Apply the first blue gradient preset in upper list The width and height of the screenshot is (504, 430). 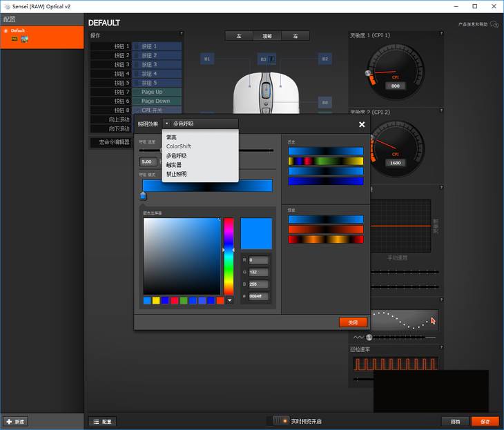[326, 151]
